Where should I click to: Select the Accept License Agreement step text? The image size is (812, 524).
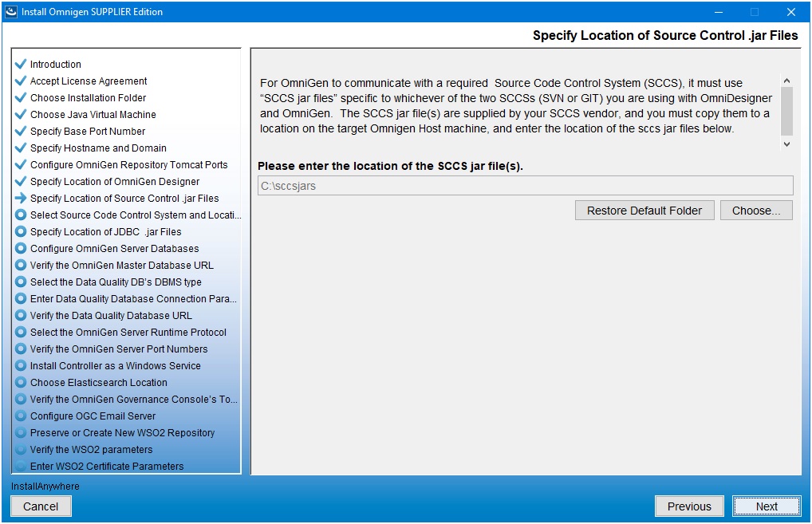tap(89, 81)
